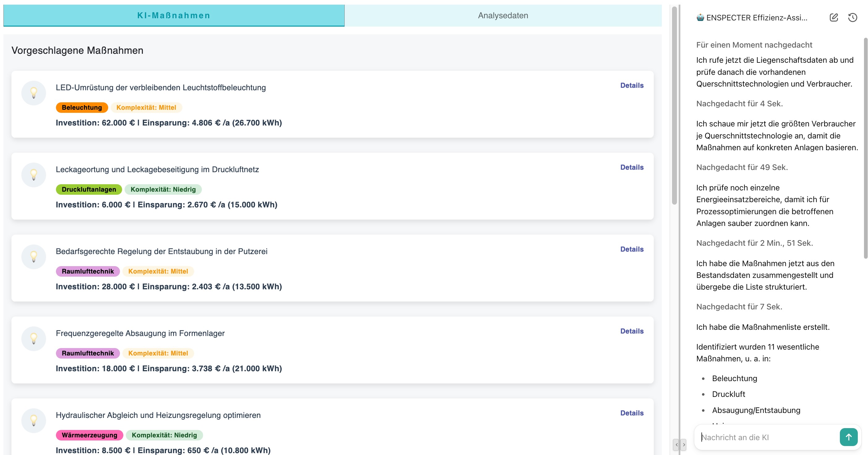Expand panel with right splitter arrow
Screen dimensions: 868x455
point(683,444)
